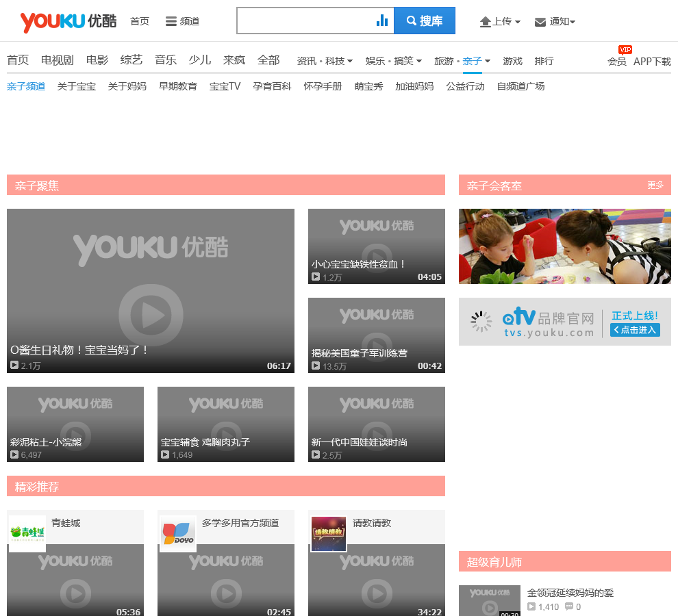Switch to 加油妈妈 sub-tab
The image size is (678, 616).
[414, 86]
